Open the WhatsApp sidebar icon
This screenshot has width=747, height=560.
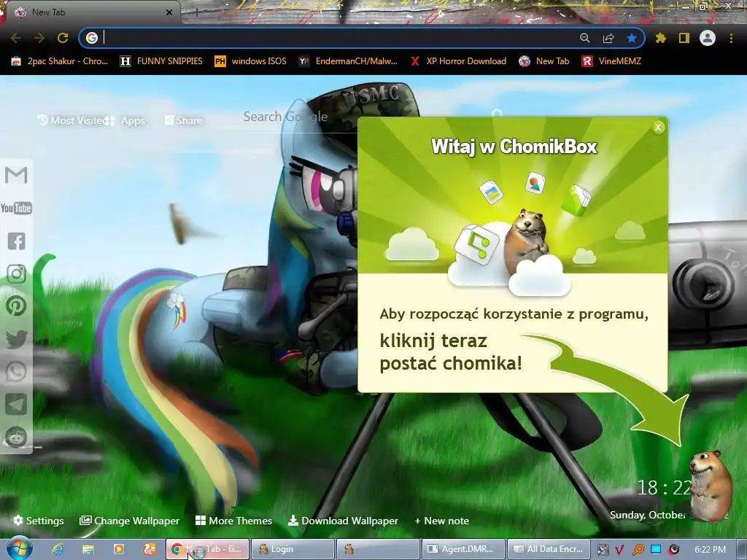click(16, 372)
